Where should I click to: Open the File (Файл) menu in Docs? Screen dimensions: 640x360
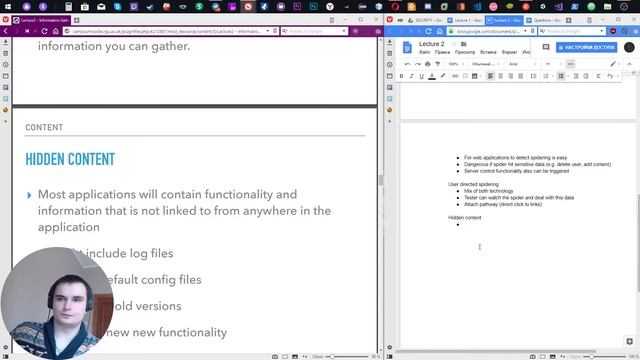(424, 52)
